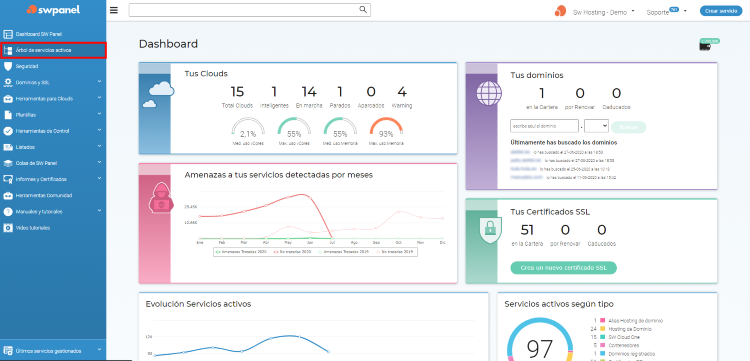Click the Buscar domain button
Image resolution: width=750 pixels, height=361 pixels.
pyautogui.click(x=629, y=127)
